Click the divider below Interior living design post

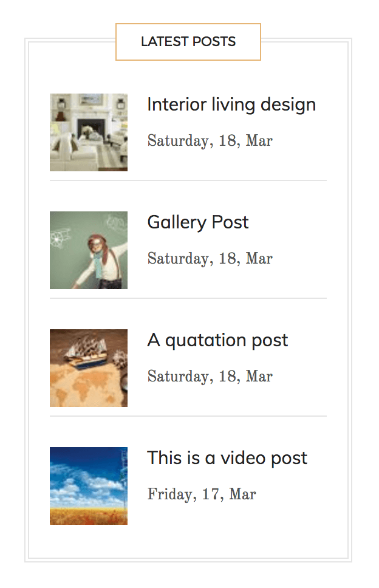pos(188,180)
